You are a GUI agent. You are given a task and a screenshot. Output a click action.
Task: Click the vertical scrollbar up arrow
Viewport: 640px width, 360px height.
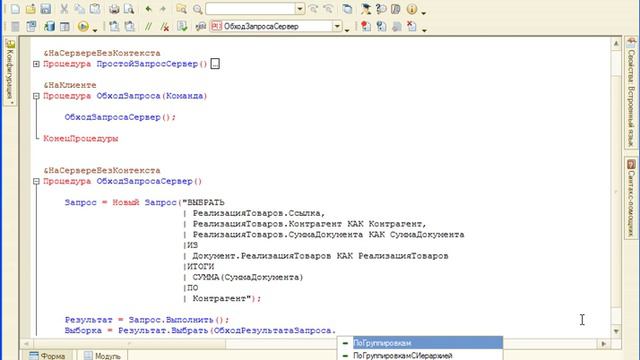(616, 43)
